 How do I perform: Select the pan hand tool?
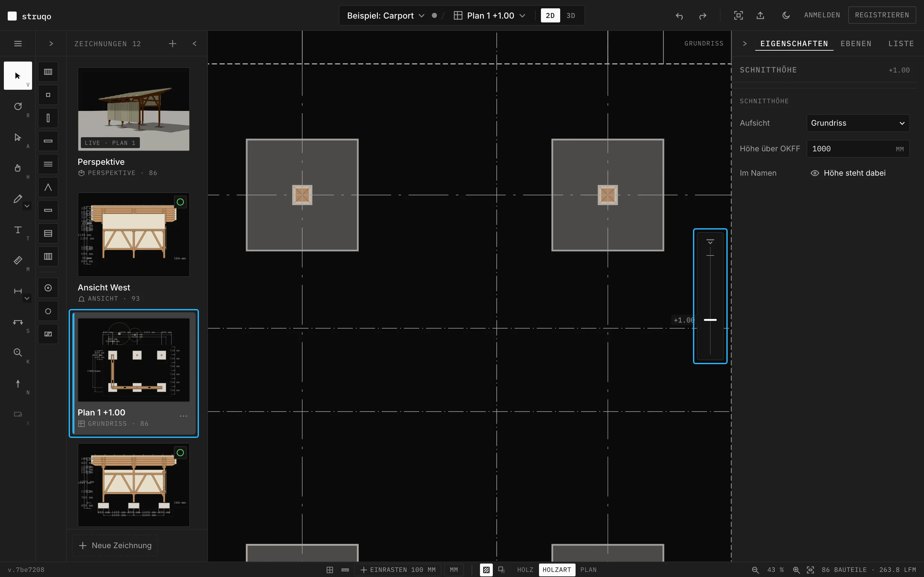(18, 168)
